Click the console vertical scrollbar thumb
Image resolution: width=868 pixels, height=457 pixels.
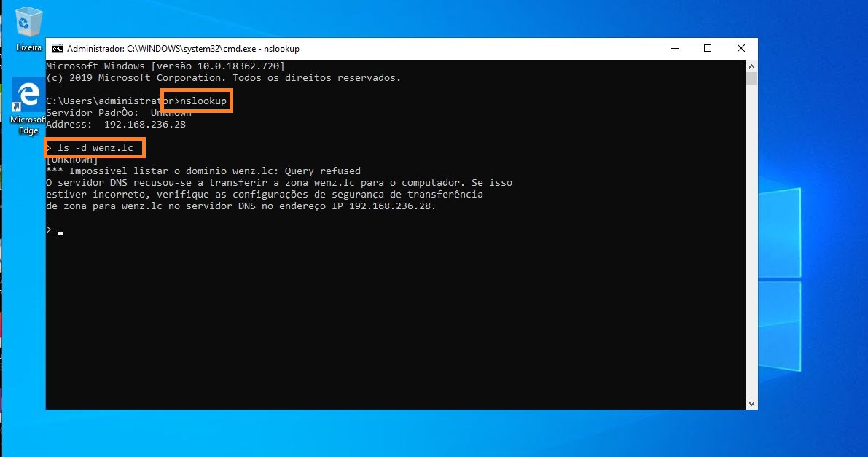[751, 79]
